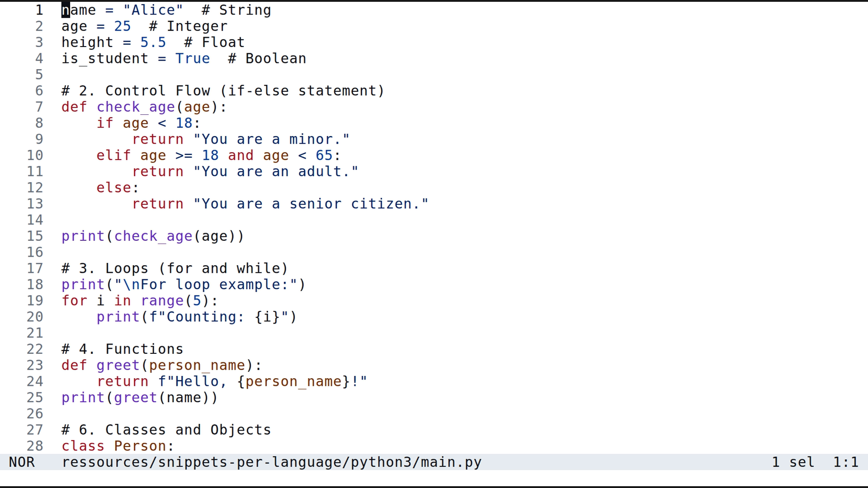Click the return statement "You are a senior citizen."

pyautogui.click(x=280, y=203)
